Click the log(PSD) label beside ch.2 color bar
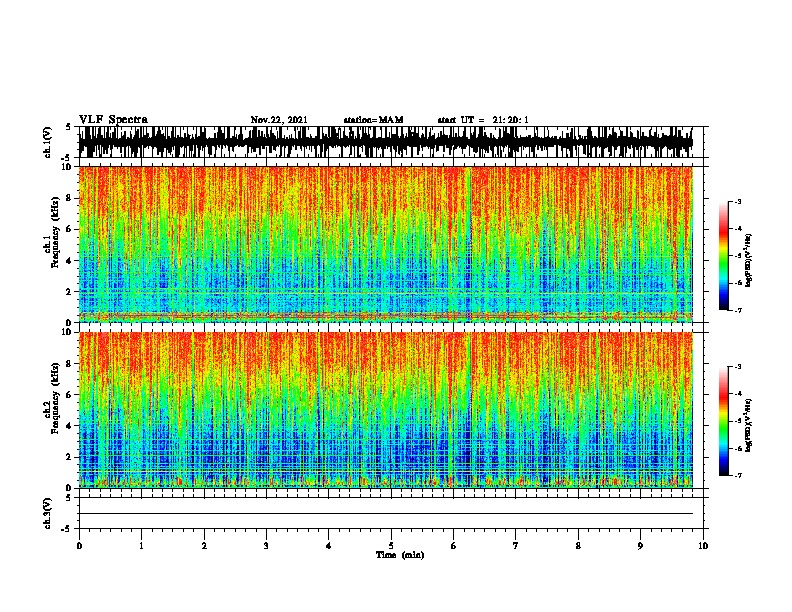This screenshot has width=792, height=612. coord(748,426)
